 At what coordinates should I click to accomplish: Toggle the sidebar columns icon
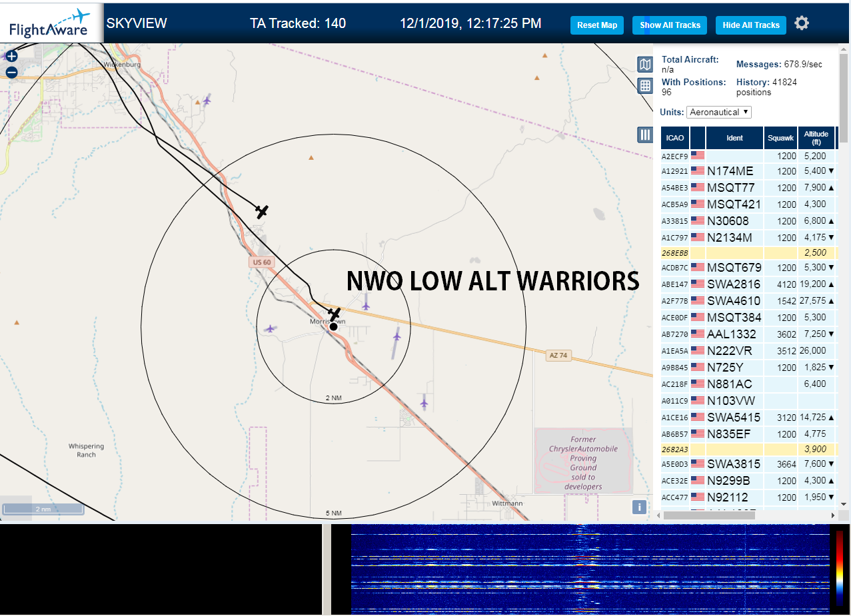point(645,135)
